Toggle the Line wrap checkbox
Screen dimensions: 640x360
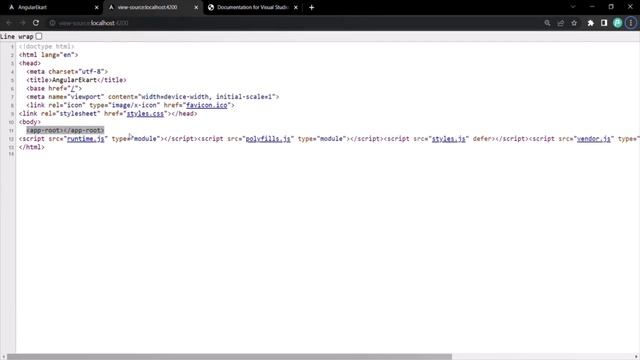(x=39, y=36)
